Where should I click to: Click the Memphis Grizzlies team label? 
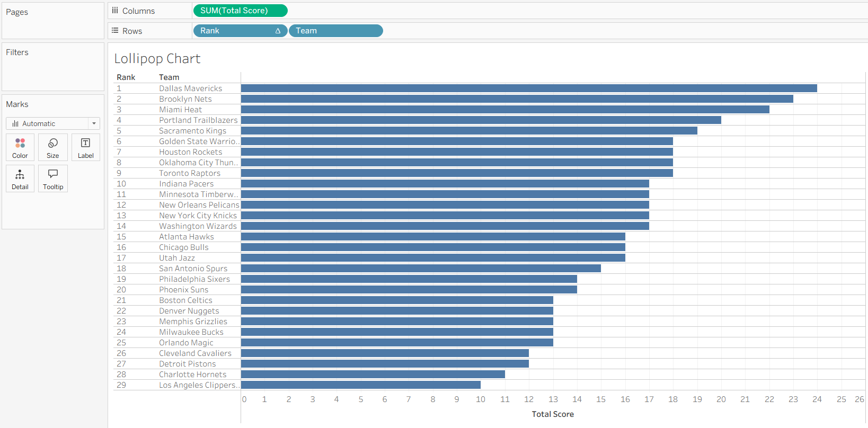tap(193, 322)
